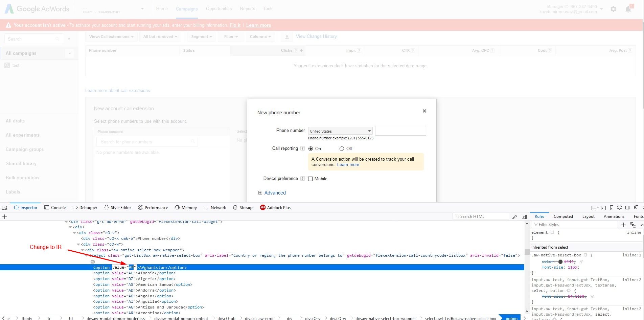Switch to the Debugger tab

pyautogui.click(x=85, y=208)
